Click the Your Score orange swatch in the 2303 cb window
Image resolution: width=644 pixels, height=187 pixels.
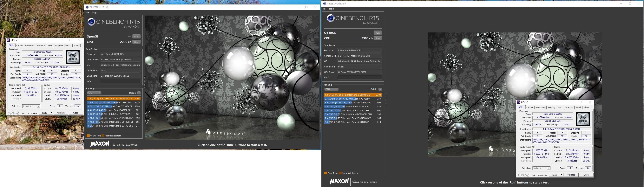pos(325,173)
